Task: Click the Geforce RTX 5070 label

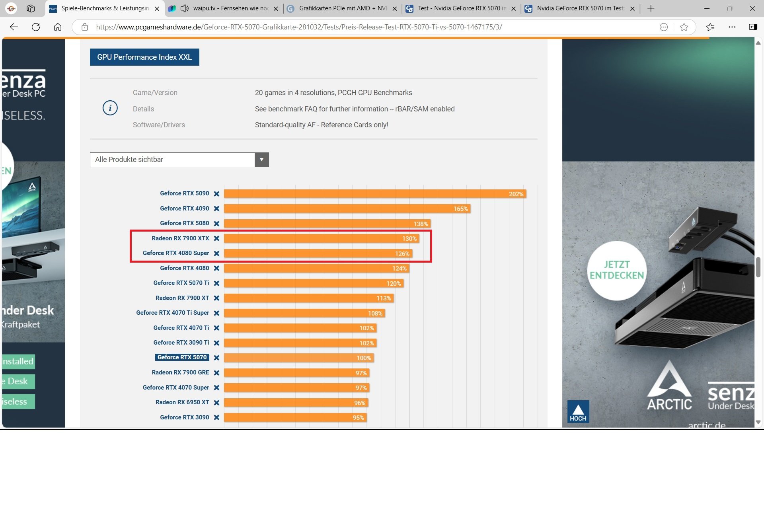Action: click(182, 357)
